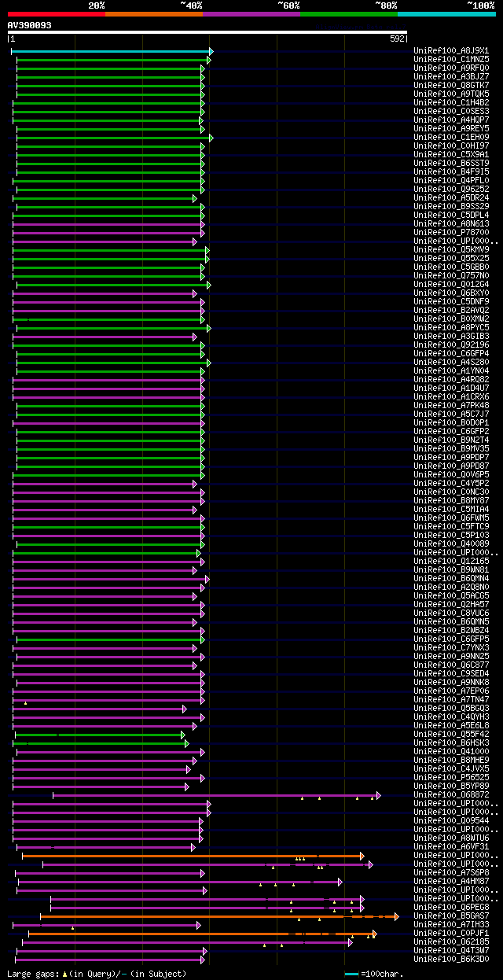Image resolution: width=503 pixels, height=980 pixels.
Task: Click the purple alignment bar for UniRef100_O68872
Action: [217, 795]
